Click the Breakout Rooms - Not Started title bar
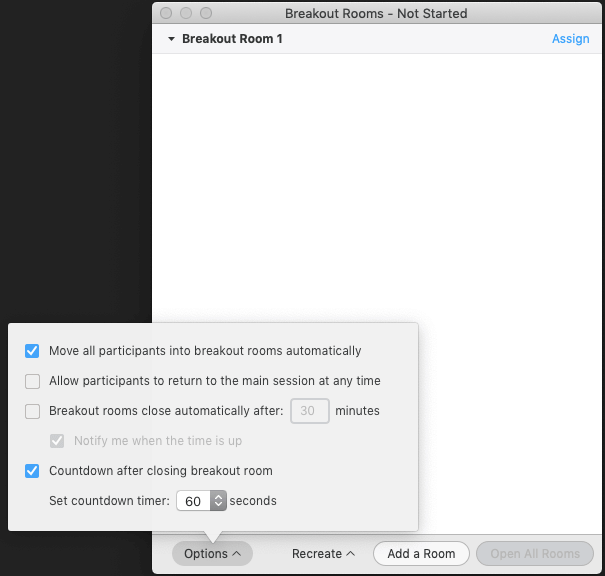This screenshot has width=605, height=576. click(x=375, y=13)
